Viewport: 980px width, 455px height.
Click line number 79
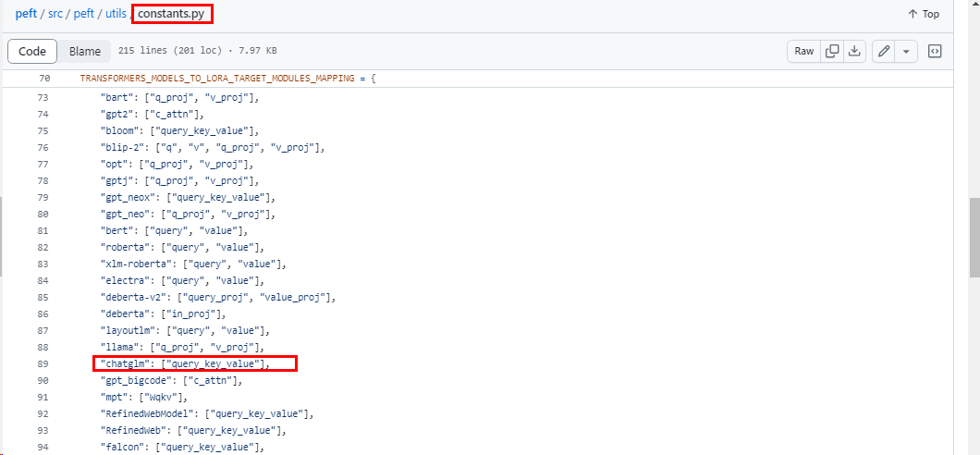(x=43, y=198)
